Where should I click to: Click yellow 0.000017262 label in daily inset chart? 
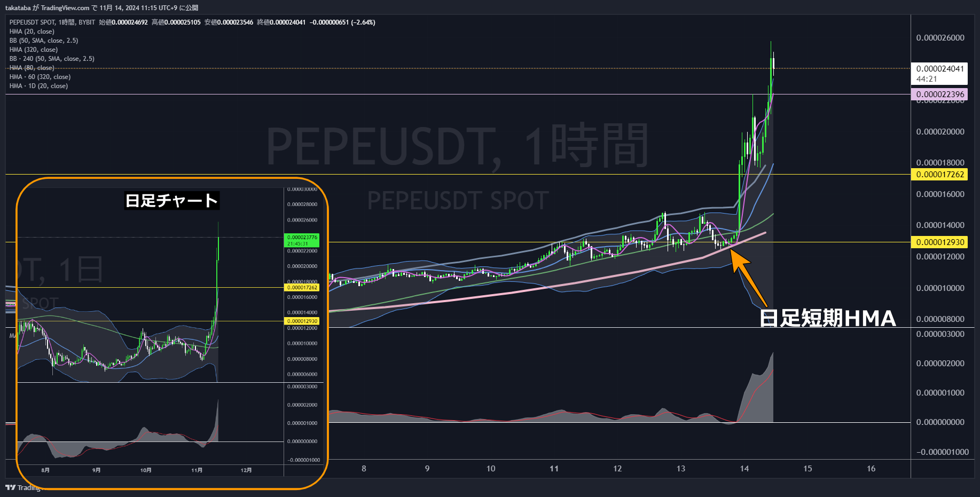coord(302,288)
